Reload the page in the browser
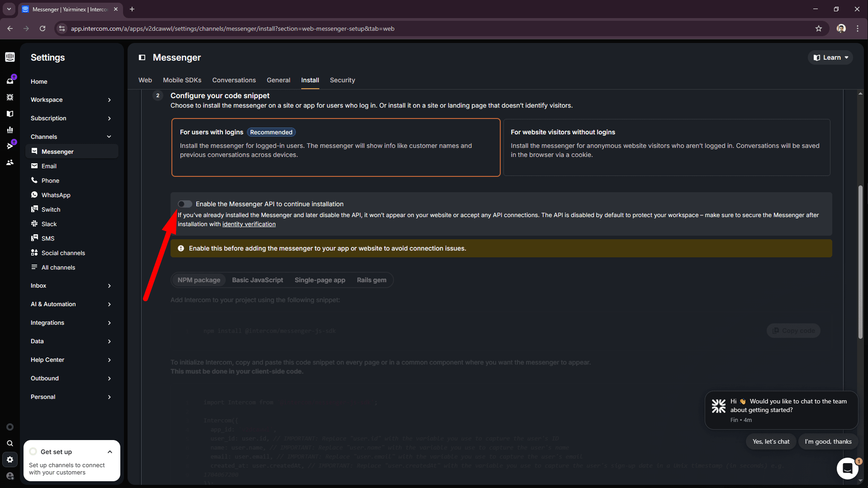Screen dimensions: 868x488 pyautogui.click(x=43, y=28)
